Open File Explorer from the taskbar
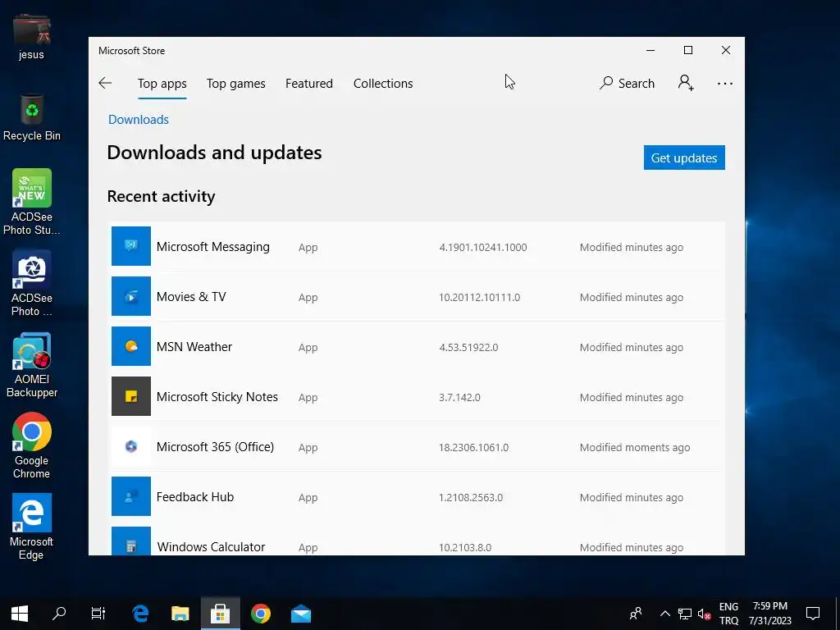 (x=180, y=614)
